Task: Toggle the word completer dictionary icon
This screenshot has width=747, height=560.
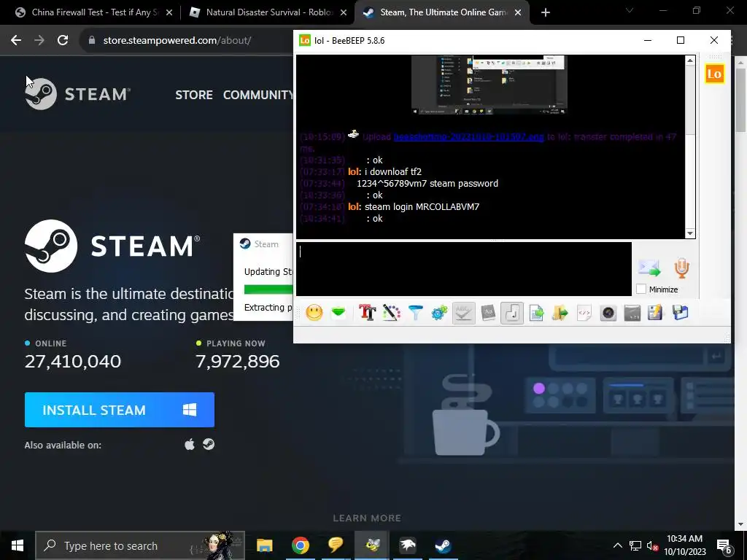Action: pyautogui.click(x=488, y=313)
